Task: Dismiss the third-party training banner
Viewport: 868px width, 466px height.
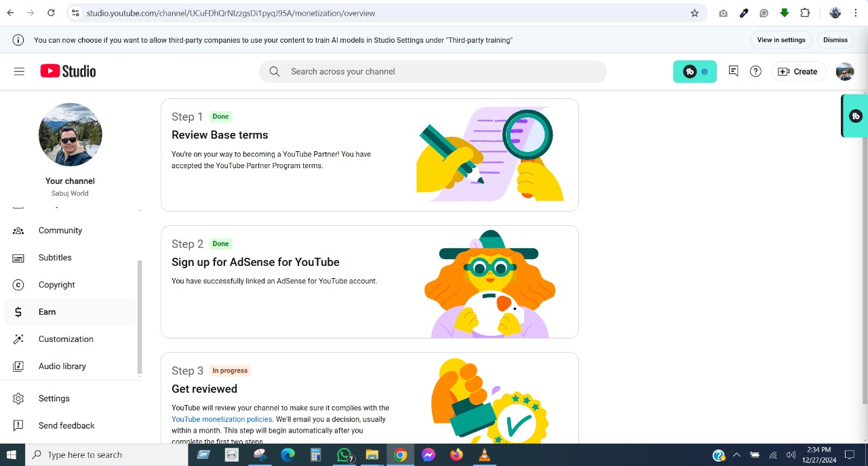Action: [x=835, y=40]
